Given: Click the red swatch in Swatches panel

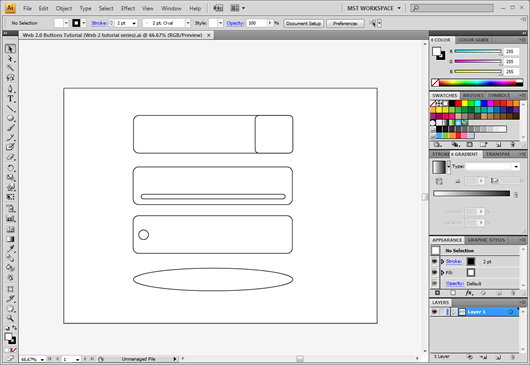Looking at the screenshot, I should (458, 103).
